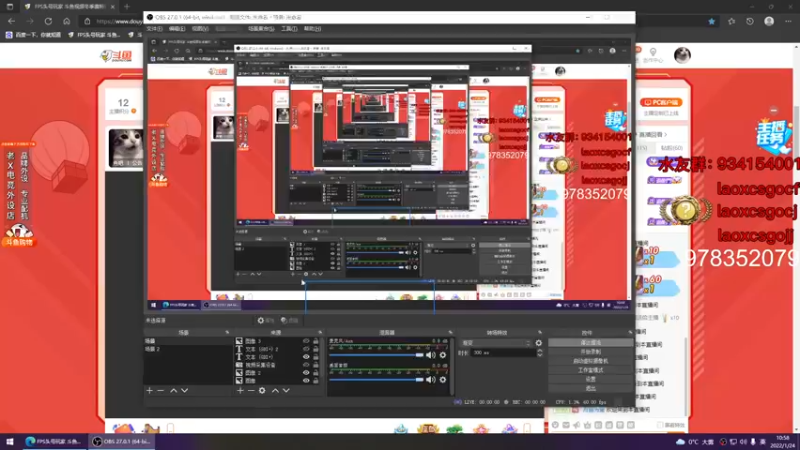This screenshot has height=450, width=800.
Task: Toggle the lock on 文本 (GDI+) 2 source
Action: point(316,349)
